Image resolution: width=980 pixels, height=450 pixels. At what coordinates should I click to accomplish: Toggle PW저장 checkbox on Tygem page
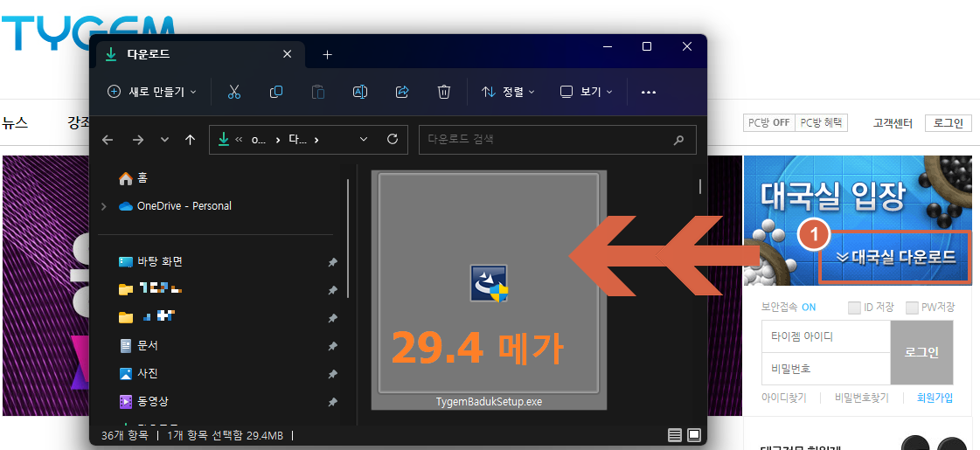click(912, 308)
